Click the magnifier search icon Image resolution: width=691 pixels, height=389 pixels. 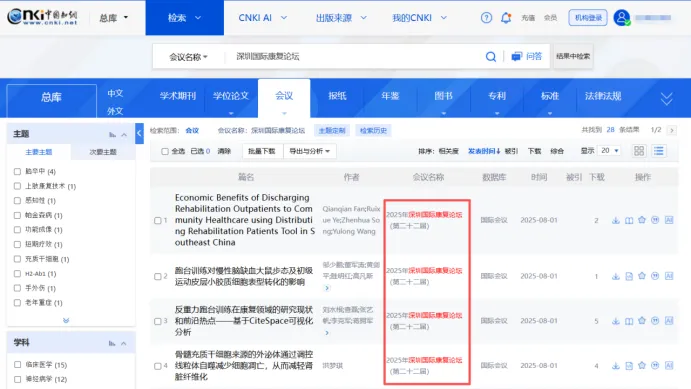click(x=490, y=56)
